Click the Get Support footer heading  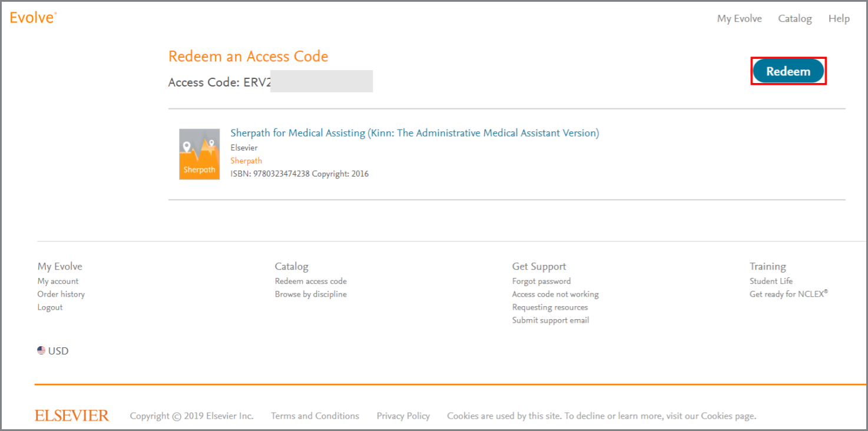(x=539, y=267)
